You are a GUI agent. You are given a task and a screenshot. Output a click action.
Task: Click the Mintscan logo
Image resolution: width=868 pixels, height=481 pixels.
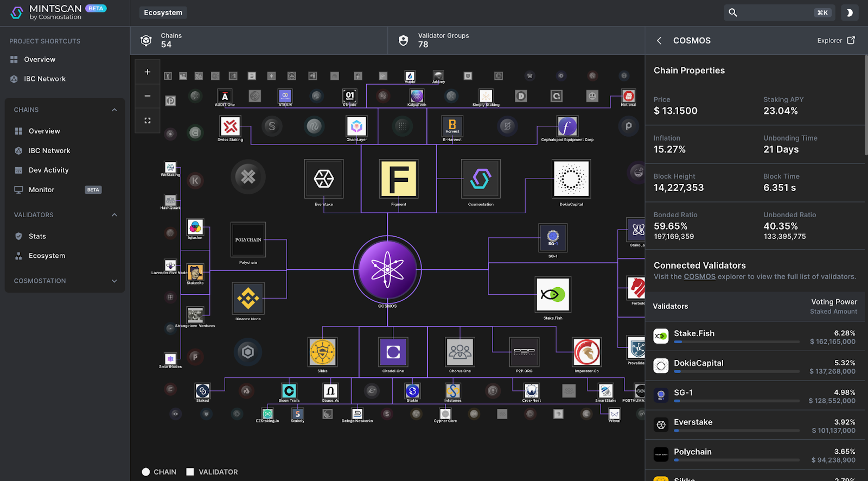click(x=59, y=12)
